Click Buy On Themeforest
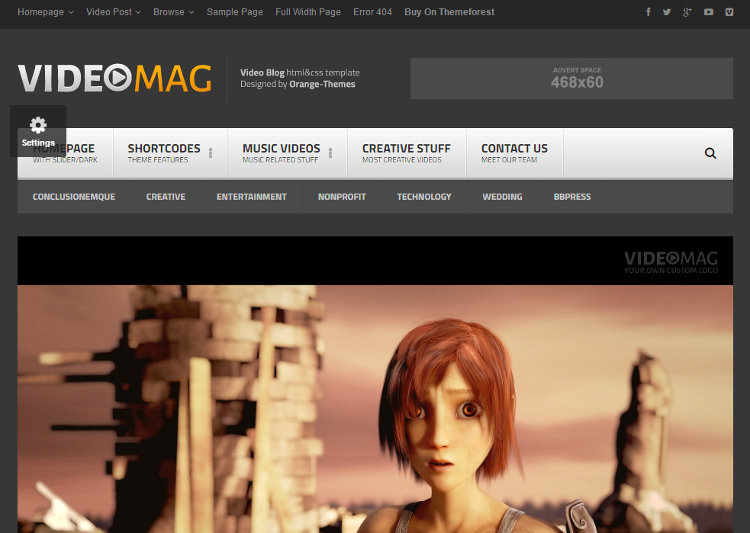The height and width of the screenshot is (533, 750). (449, 12)
